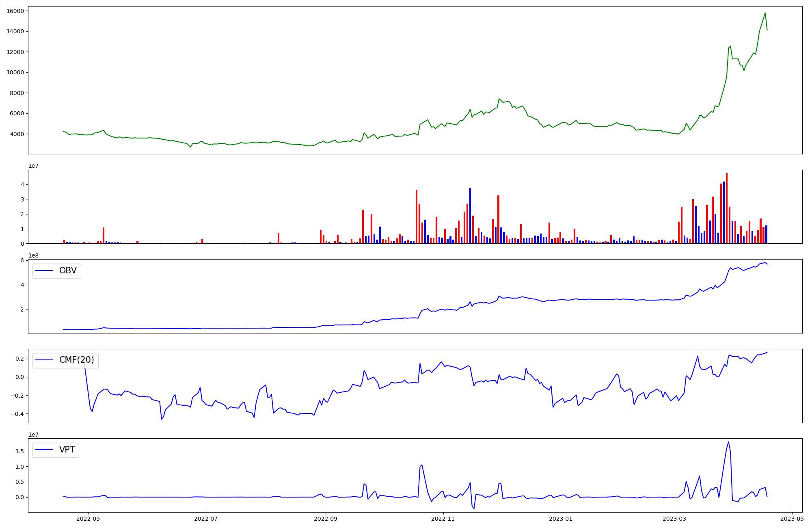The image size is (812, 528).
Task: Click the 1e7 exponent above volume chart
Action: tap(33, 166)
